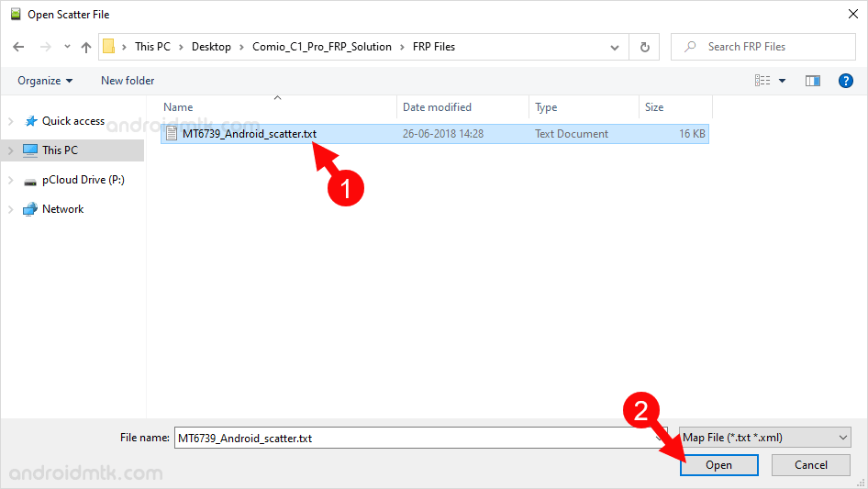Viewport: 868px width, 489px height.
Task: Open the Map File type dropdown
Action: click(764, 438)
